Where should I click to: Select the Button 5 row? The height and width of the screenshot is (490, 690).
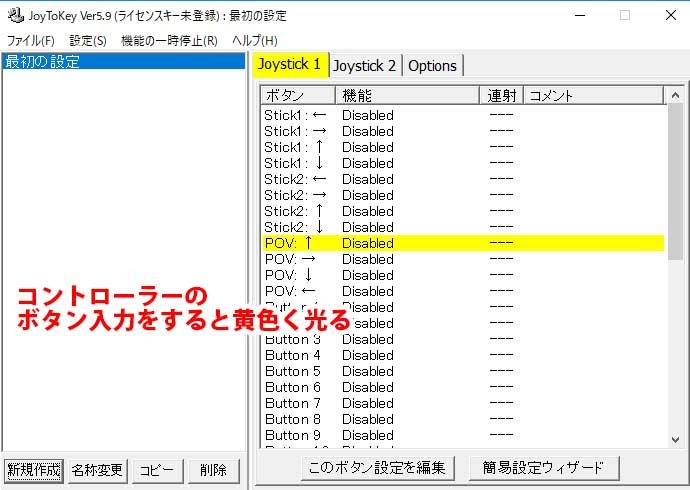463,371
